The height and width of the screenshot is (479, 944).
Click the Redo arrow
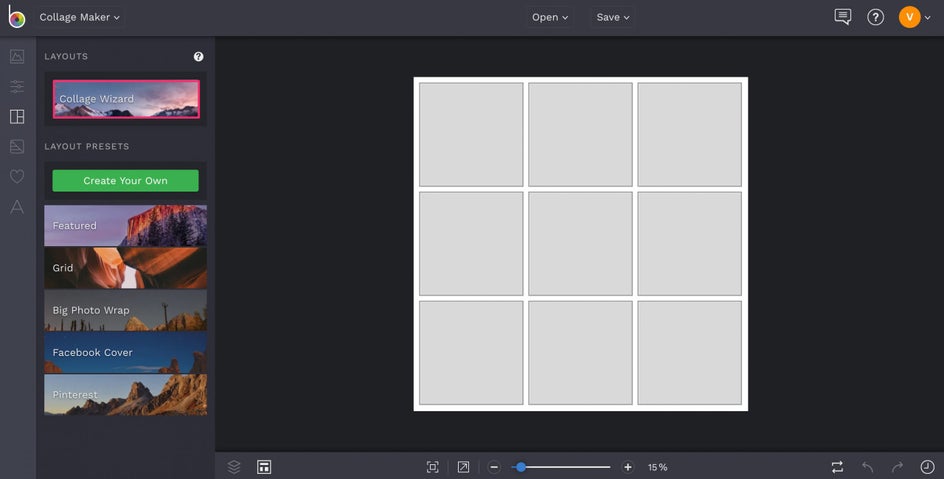click(x=897, y=467)
